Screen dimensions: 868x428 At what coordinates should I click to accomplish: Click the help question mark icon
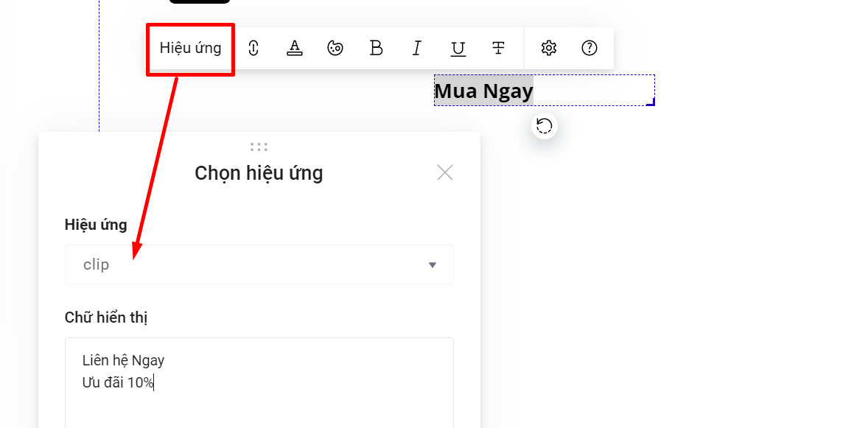click(589, 49)
